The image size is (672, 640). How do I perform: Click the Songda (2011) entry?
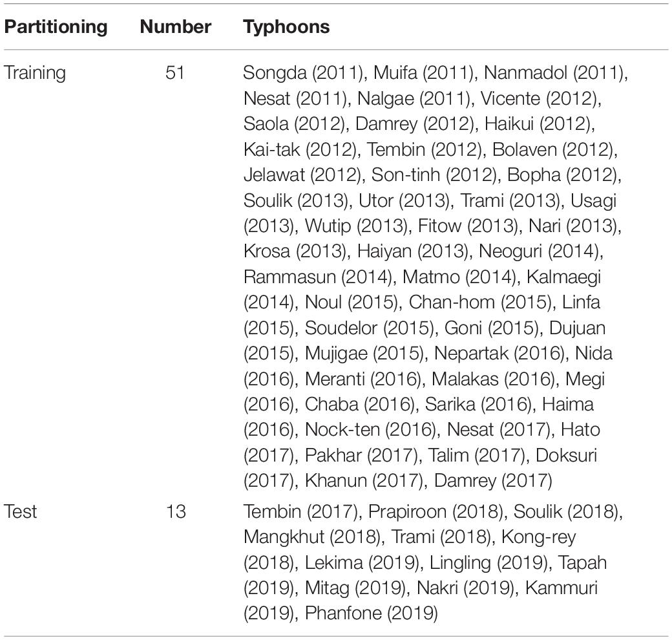coord(303,73)
